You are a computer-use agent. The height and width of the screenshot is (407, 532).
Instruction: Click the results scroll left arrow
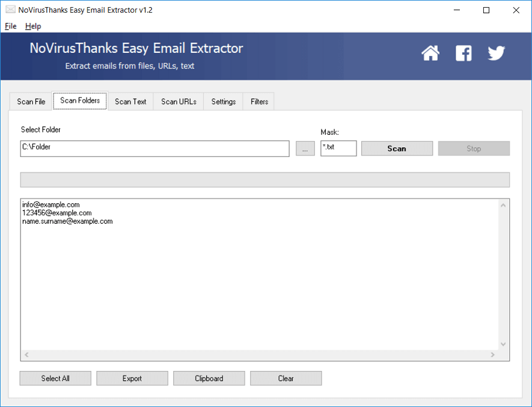[26, 355]
